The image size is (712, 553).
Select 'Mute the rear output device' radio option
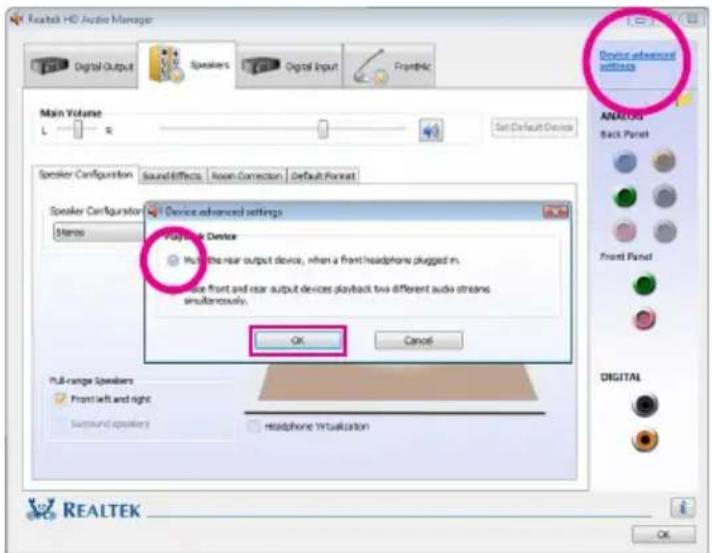click(173, 260)
